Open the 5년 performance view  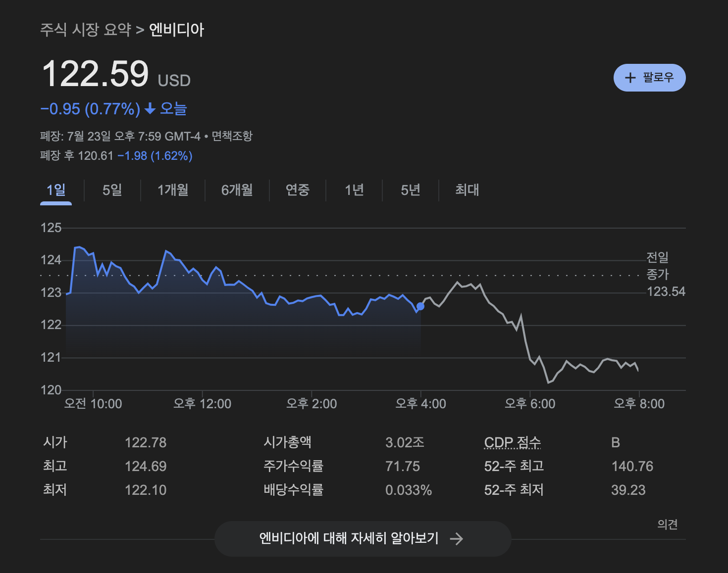pos(410,190)
